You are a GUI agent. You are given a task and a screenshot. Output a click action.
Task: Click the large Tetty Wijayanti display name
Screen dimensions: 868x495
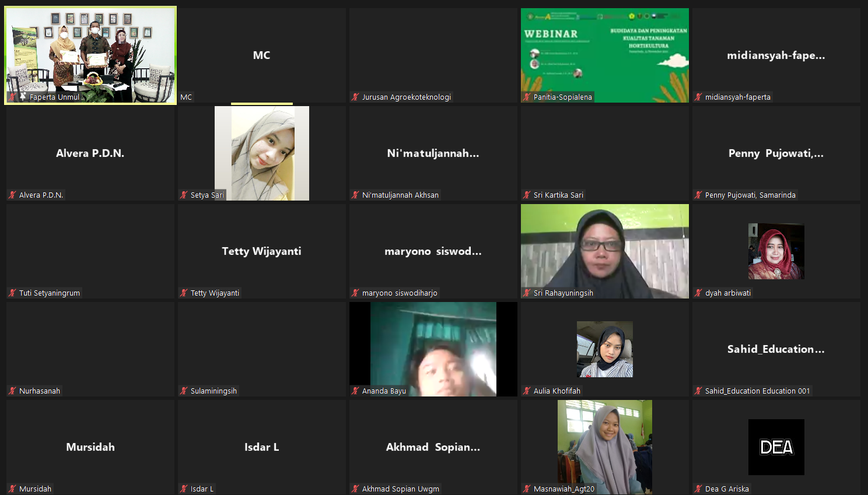point(262,251)
